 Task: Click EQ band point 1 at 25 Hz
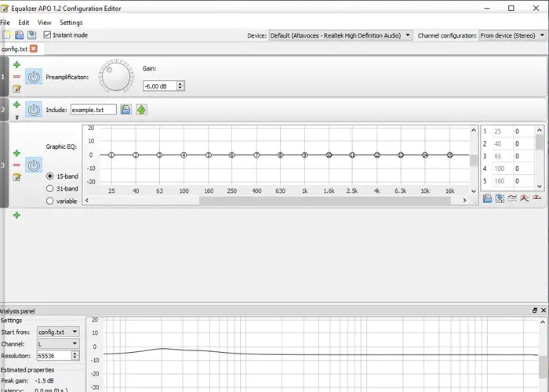click(111, 154)
